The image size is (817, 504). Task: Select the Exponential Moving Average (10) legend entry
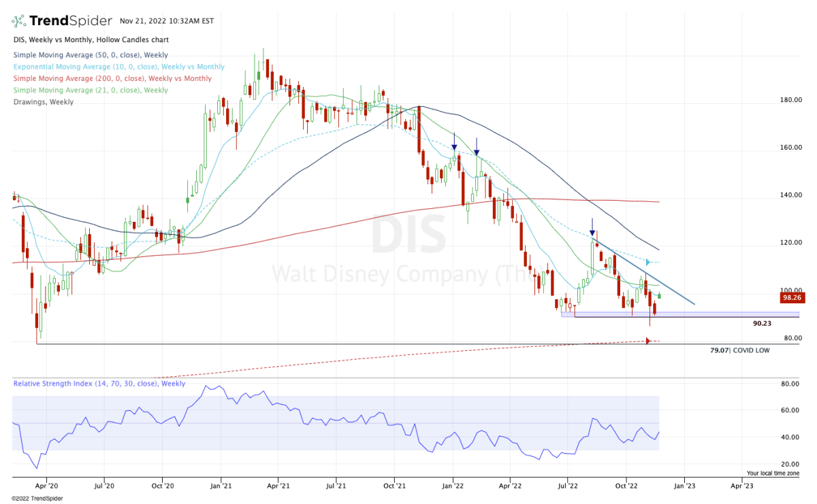tap(118, 67)
